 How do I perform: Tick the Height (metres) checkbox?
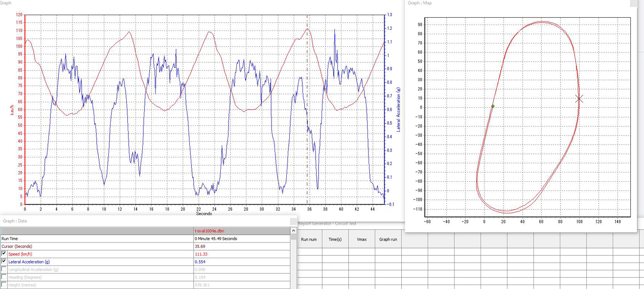pos(4,285)
